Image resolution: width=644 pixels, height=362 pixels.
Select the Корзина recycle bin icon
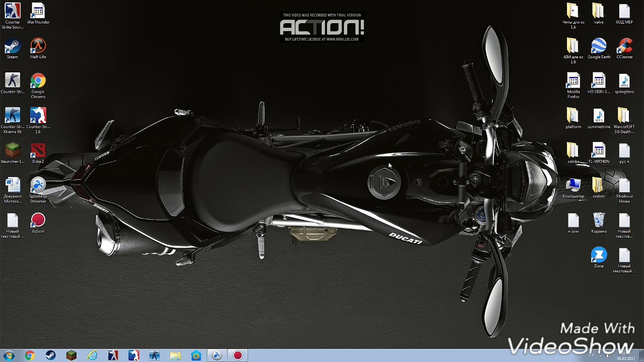(x=599, y=223)
